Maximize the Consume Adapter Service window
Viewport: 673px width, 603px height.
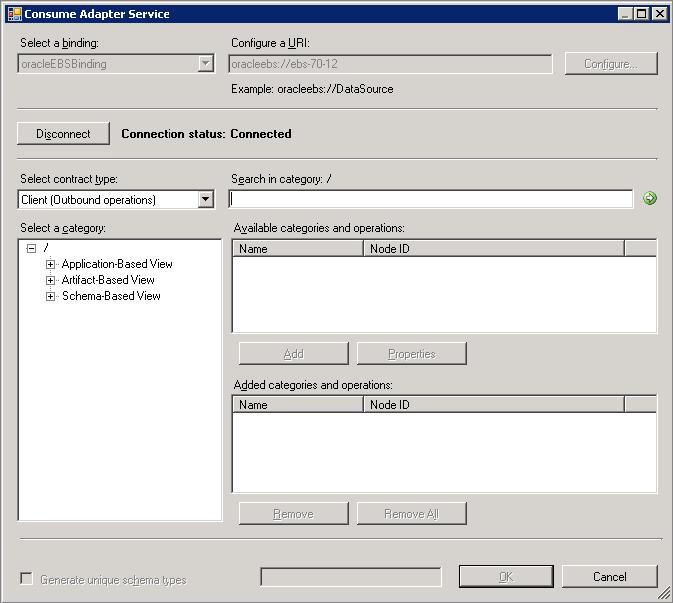tap(642, 14)
